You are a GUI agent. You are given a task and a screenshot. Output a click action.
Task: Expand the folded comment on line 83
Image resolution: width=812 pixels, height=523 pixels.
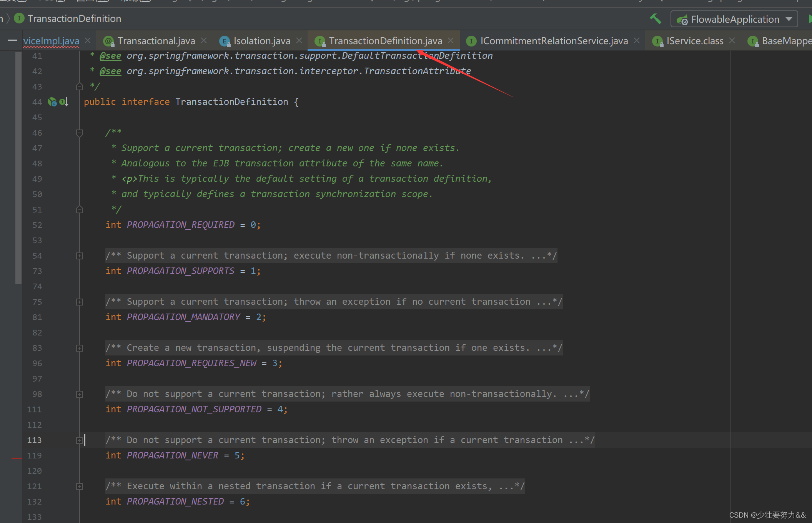(80, 348)
